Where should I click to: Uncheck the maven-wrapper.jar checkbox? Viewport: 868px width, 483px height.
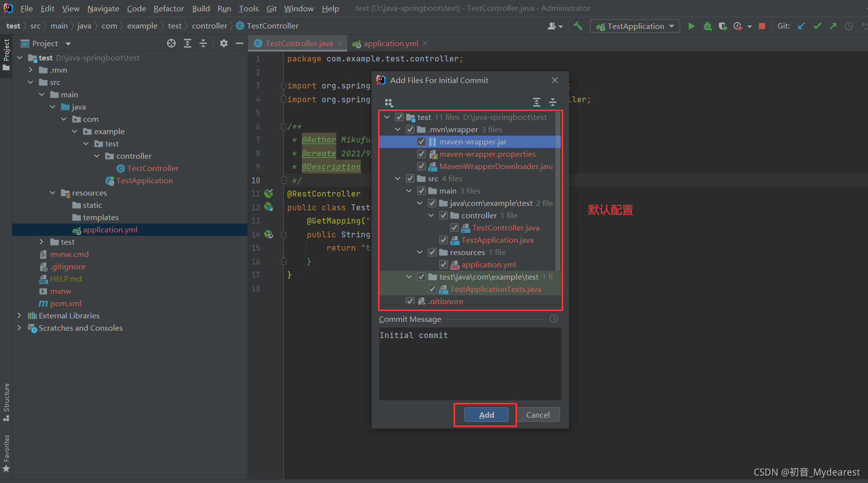pos(421,142)
